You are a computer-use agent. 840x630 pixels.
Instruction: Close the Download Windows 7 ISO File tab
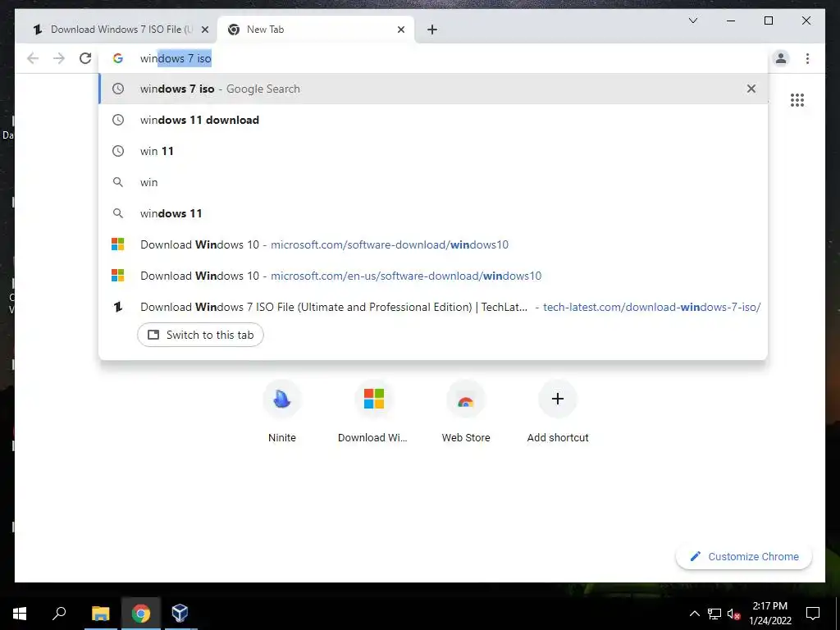tap(204, 30)
